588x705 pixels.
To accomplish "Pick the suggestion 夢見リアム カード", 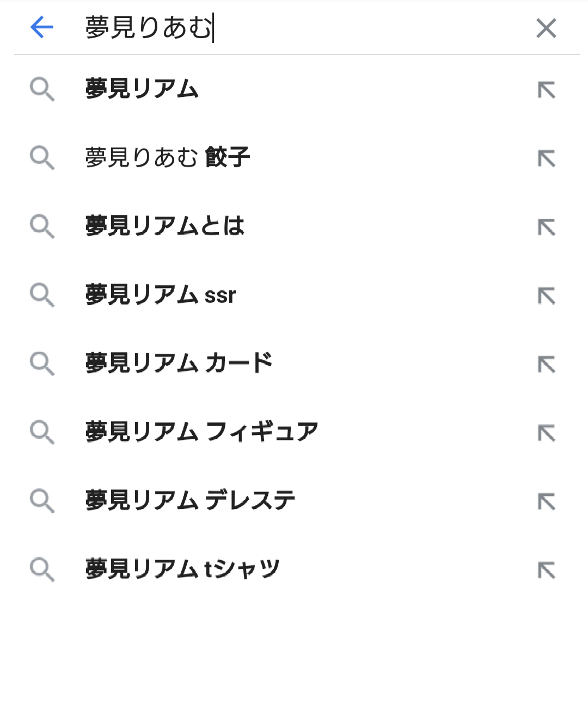I will coord(179,364).
